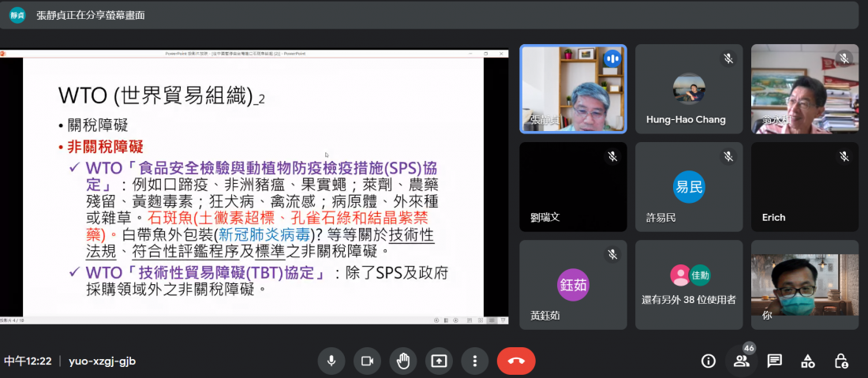Image resolution: width=868 pixels, height=378 pixels.
Task: Click PowerPoint's previous slide status bar button
Action: [436, 320]
